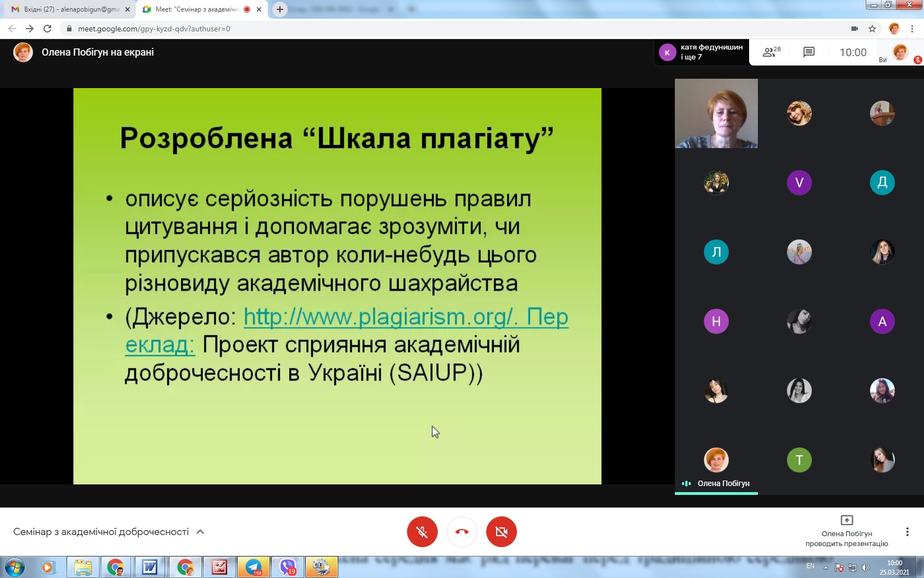Open the three-dot more options menu
The image size is (924, 578).
click(x=907, y=532)
